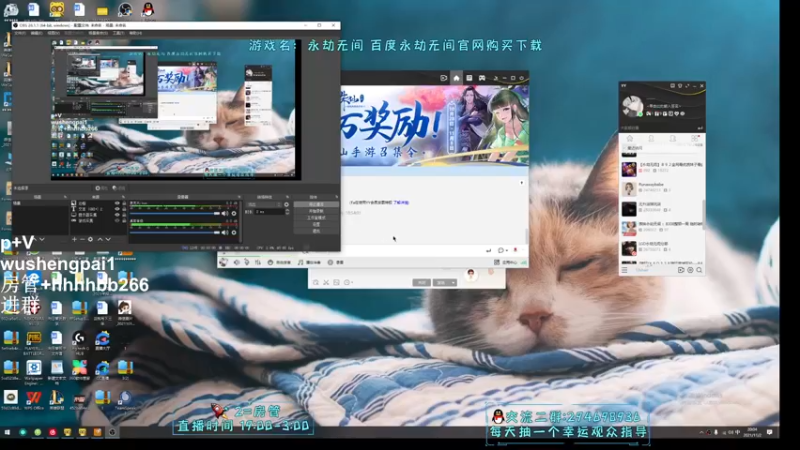
Task: Open scene transition properties gear
Action: click(286, 205)
